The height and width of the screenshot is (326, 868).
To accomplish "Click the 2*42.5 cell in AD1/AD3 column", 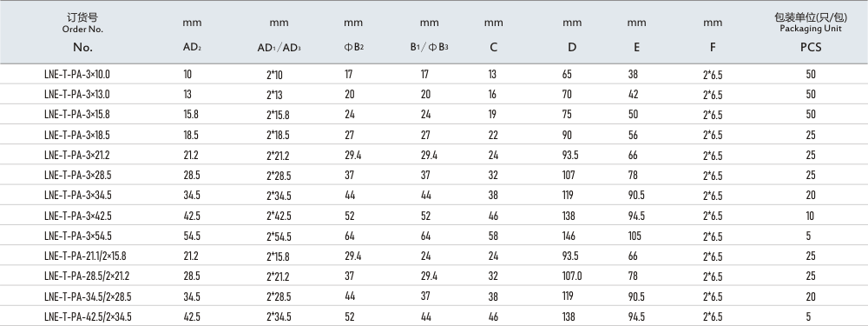I will pos(279,216).
